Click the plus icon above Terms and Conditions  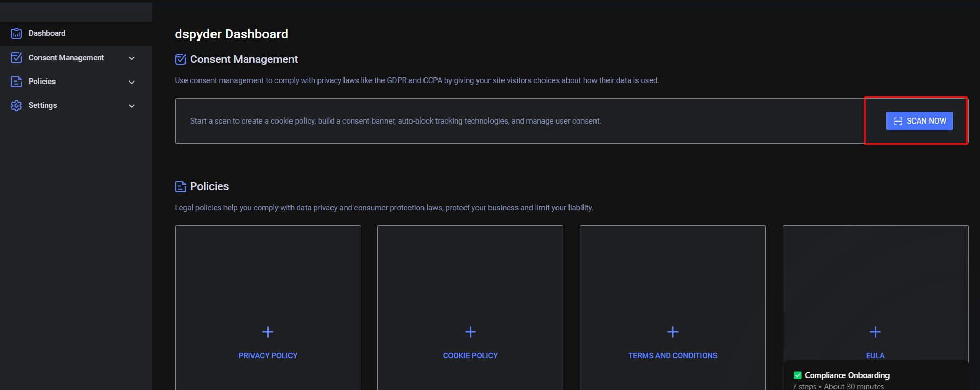pos(673,332)
